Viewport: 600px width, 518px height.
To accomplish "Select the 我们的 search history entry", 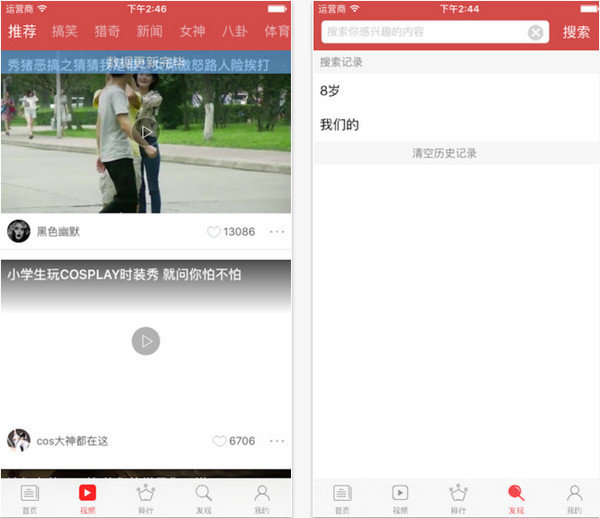I will point(456,125).
